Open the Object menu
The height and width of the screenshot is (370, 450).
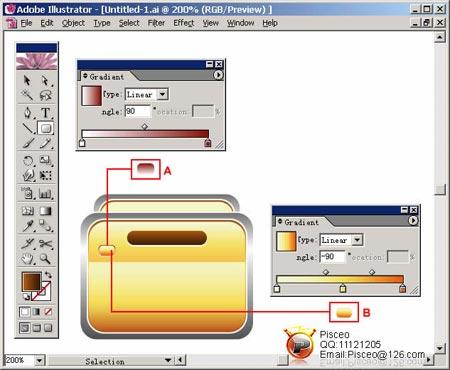click(x=73, y=23)
